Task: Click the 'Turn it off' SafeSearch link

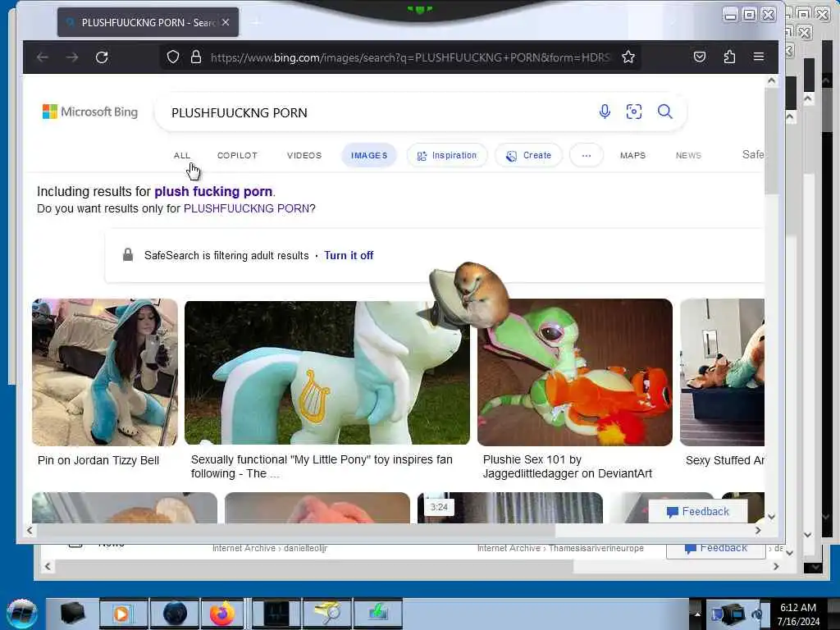Action: [x=349, y=256]
